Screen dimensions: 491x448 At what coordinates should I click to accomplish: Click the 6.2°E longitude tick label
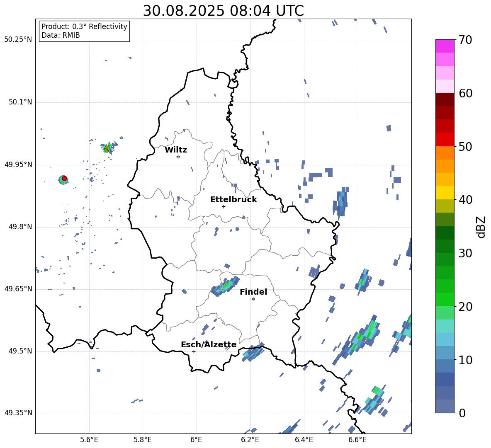pyautogui.click(x=250, y=440)
